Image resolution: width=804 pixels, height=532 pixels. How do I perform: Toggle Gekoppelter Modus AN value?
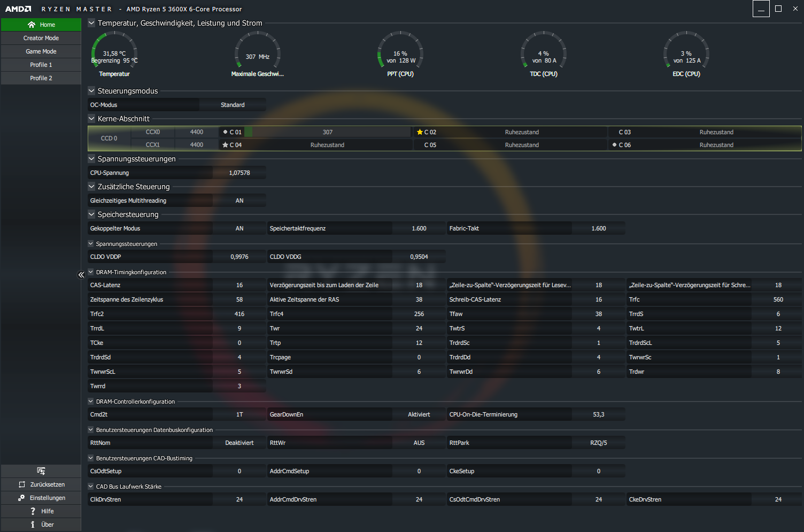click(239, 228)
